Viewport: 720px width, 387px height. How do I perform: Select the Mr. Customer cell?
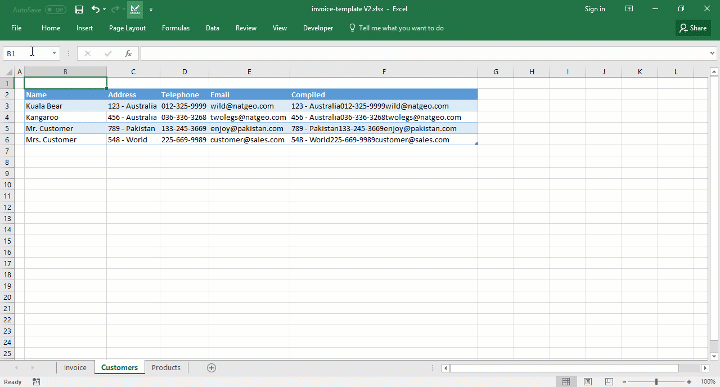65,129
